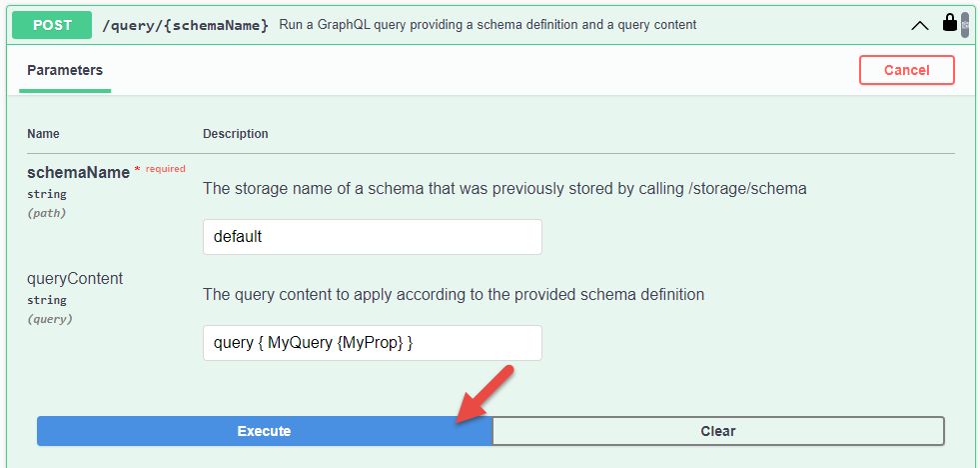The width and height of the screenshot is (980, 468).
Task: Click into the queryContent query input
Action: (x=372, y=343)
